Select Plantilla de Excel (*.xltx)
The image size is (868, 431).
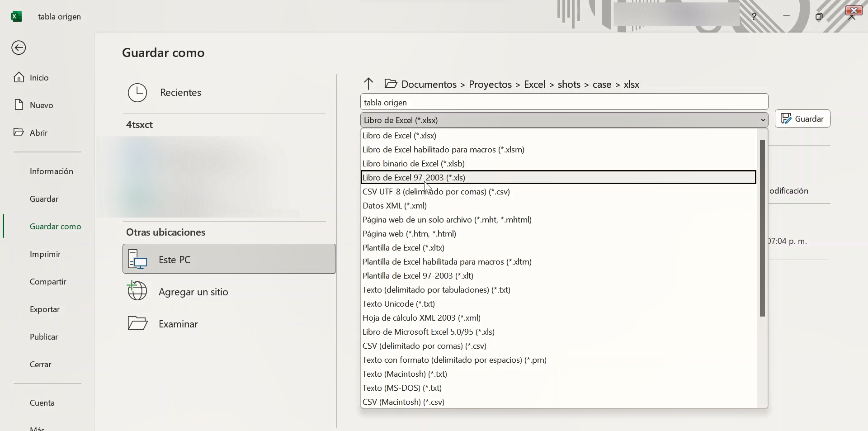pos(559,247)
